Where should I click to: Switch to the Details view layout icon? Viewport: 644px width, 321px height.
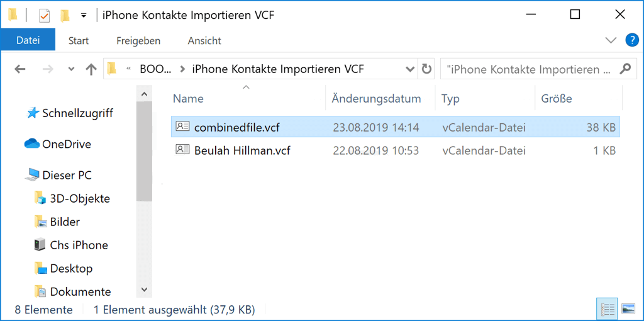pyautogui.click(x=608, y=309)
